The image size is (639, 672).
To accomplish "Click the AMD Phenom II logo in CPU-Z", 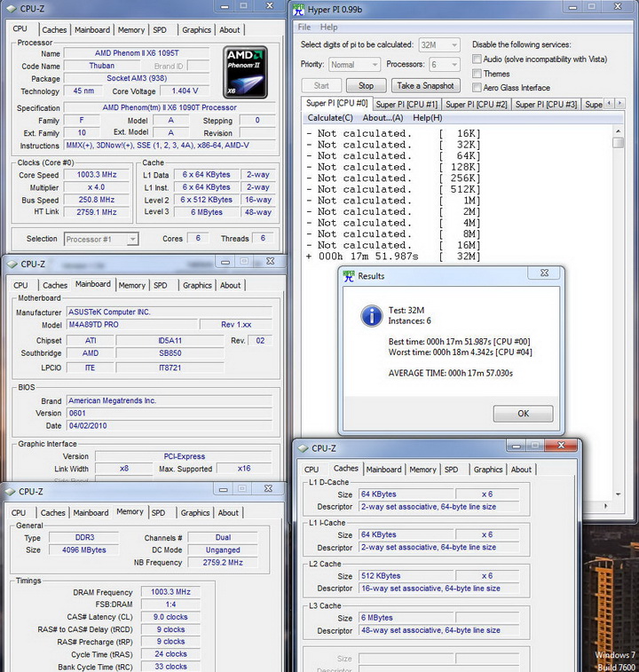I will (245, 73).
